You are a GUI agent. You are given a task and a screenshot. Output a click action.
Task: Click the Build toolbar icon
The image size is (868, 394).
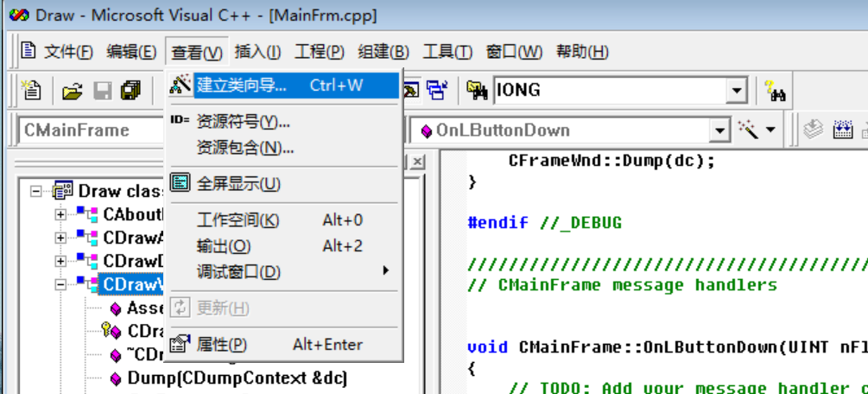click(x=843, y=130)
